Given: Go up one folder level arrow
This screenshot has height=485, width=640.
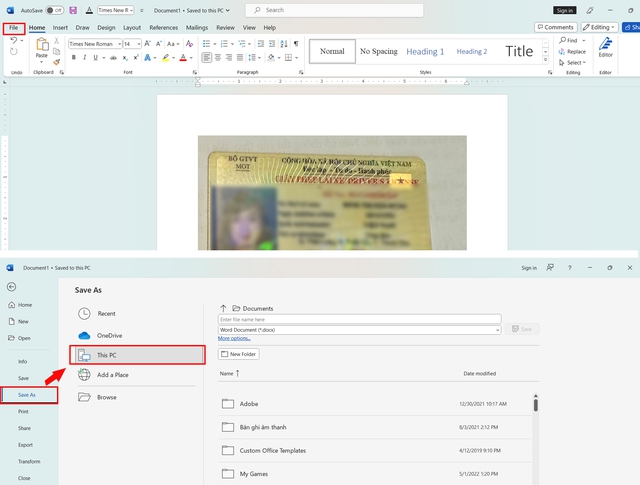Looking at the screenshot, I should [223, 308].
